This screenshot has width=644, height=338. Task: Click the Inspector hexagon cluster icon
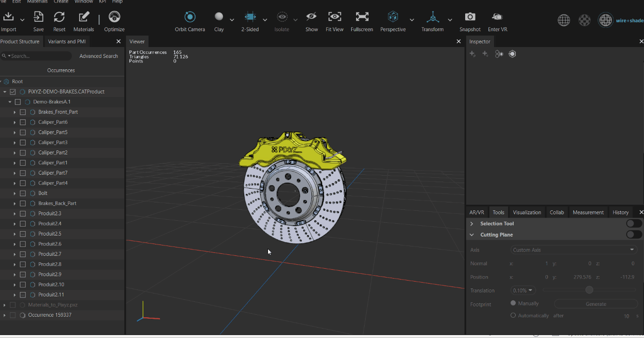pyautogui.click(x=499, y=54)
